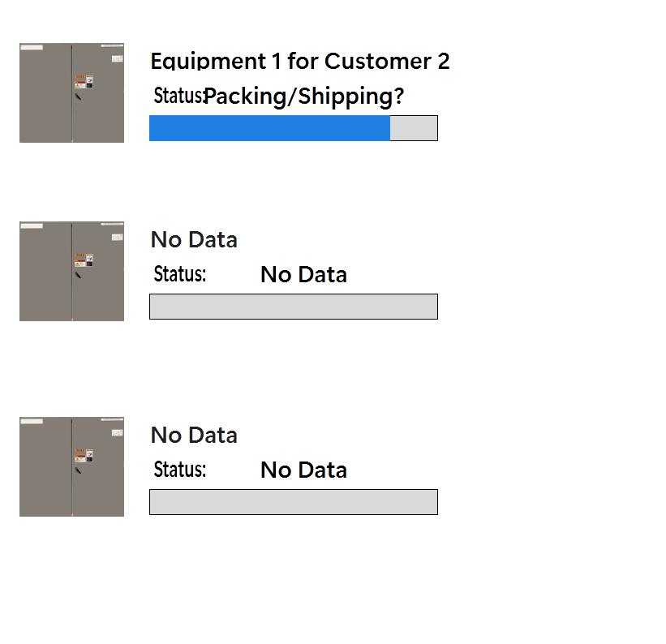Screen dimensions: 666x644
Task: Click the empty progress bar in the bottom row
Action: pos(293,502)
